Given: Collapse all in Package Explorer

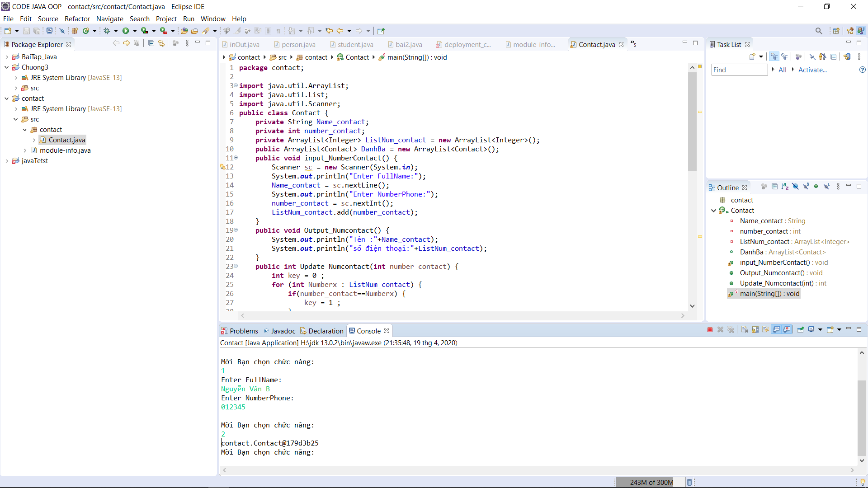Looking at the screenshot, I should tap(151, 43).
